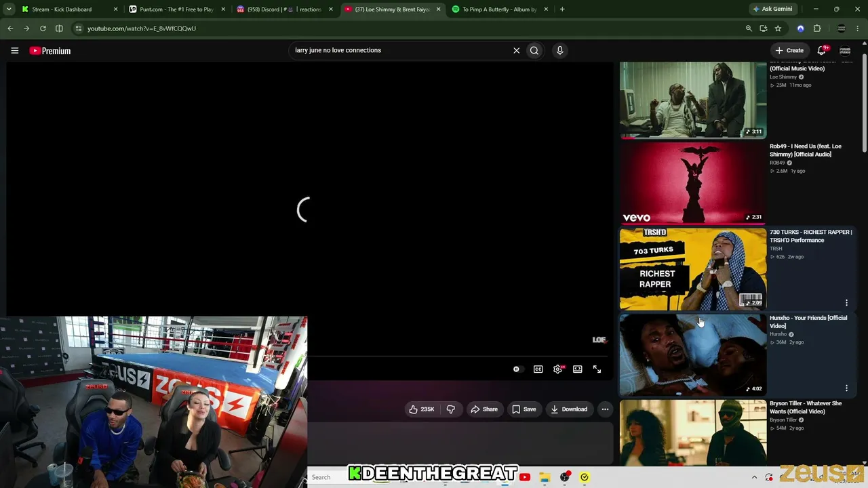Submit search with the magnifier button
This screenshot has width=868, height=488.
(x=534, y=50)
